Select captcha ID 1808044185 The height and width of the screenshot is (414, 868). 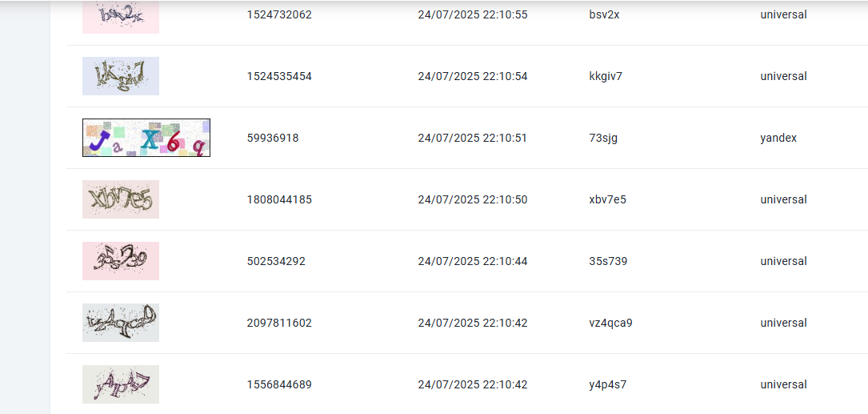pos(279,199)
